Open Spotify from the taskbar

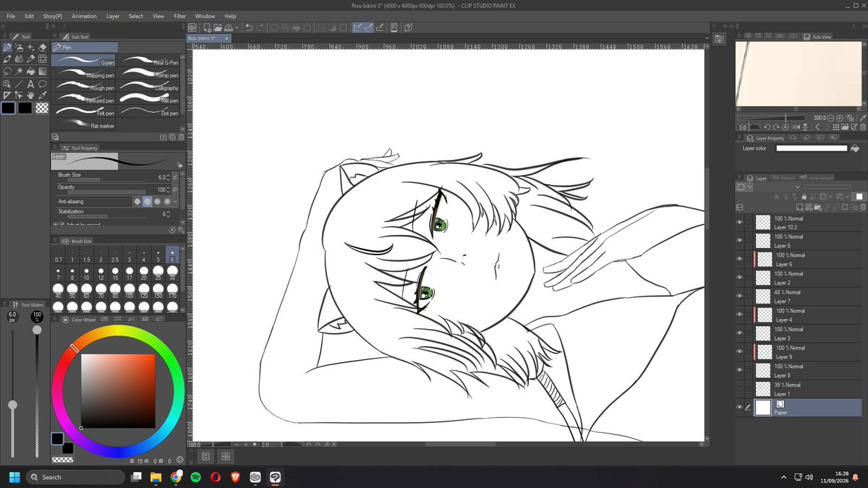pos(196,477)
